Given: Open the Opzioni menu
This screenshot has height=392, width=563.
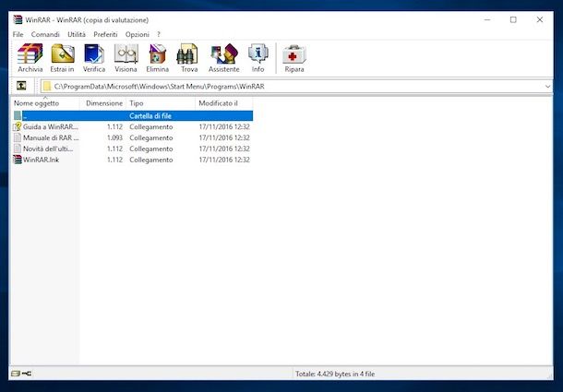Looking at the screenshot, I should (x=138, y=34).
